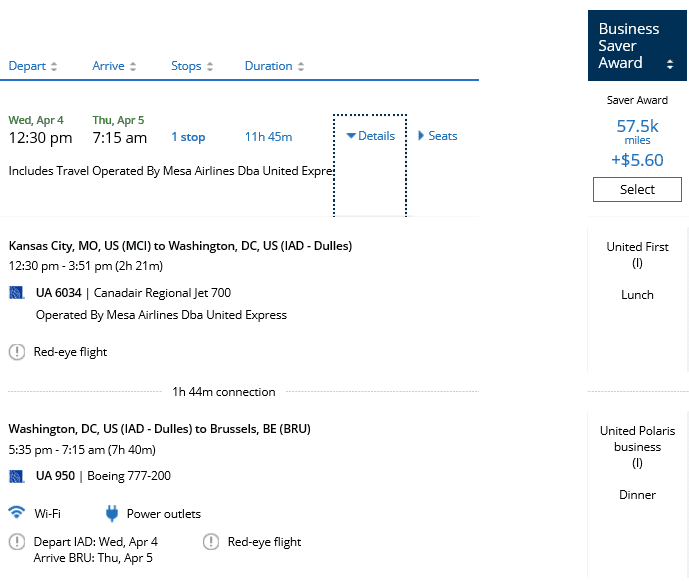This screenshot has height=583, width=689.
Task: Click the United logo beside UA 950
Action: coord(16,476)
